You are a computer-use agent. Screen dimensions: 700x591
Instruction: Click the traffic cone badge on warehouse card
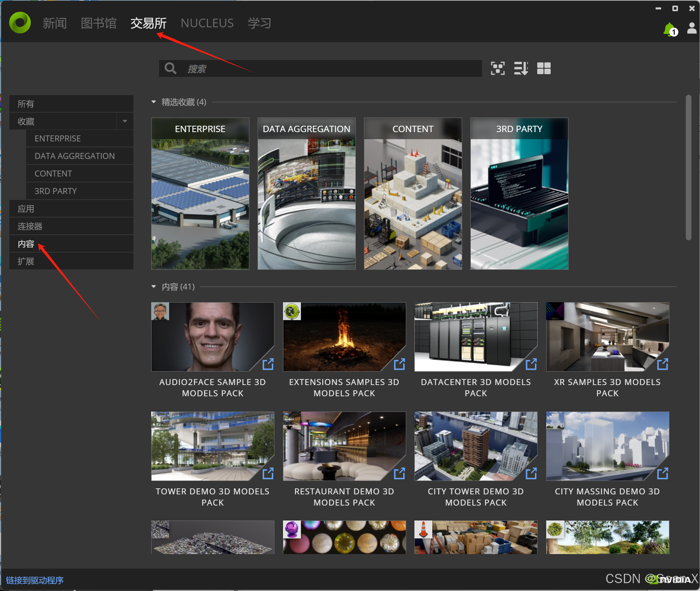click(423, 529)
